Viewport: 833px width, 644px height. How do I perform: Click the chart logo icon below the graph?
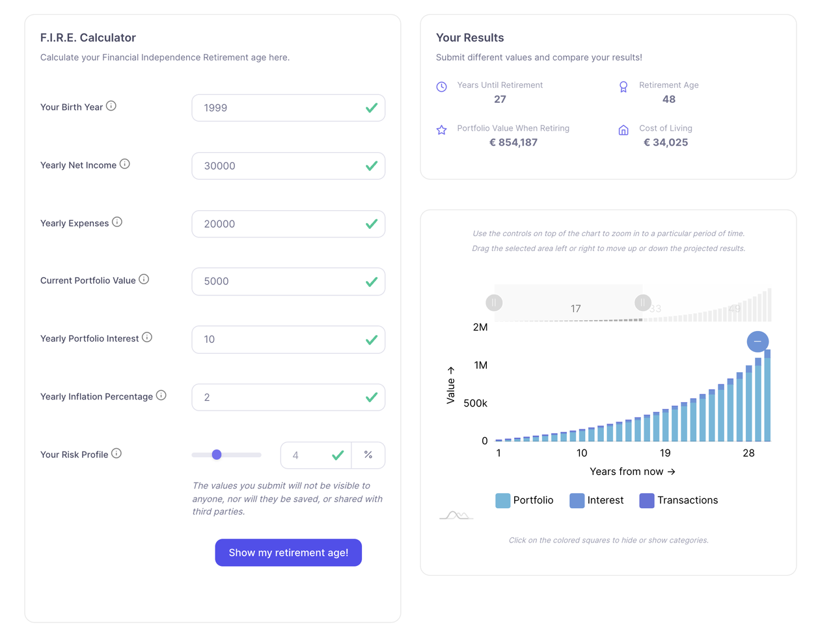(x=456, y=515)
